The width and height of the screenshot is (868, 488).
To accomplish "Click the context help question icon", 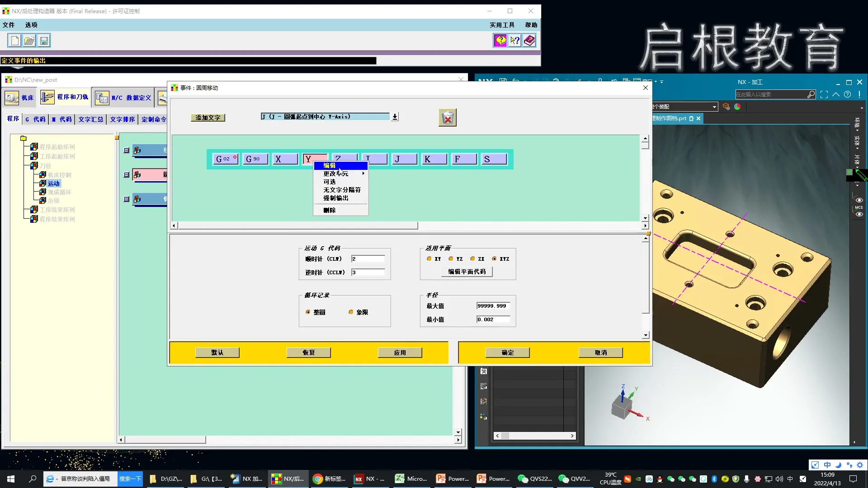I will click(515, 41).
